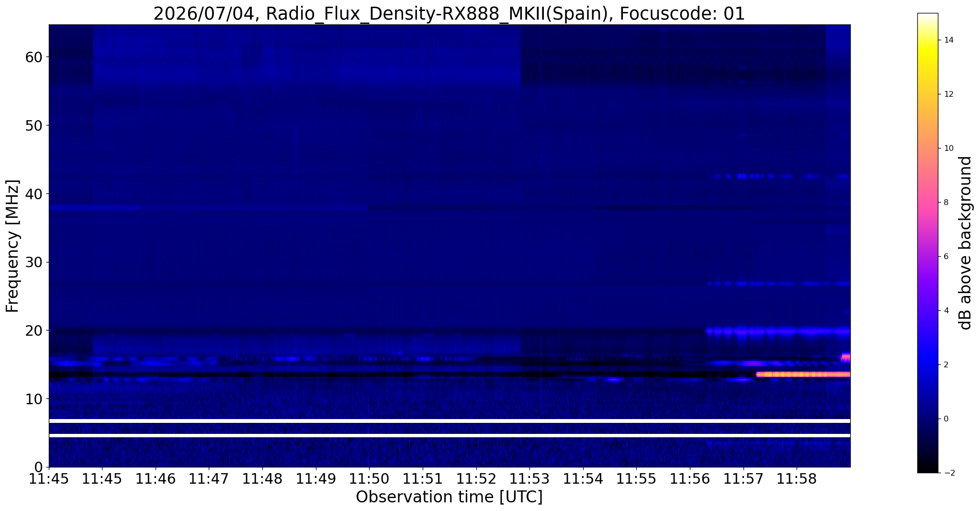Click the dB above background colorbar label
Screen dimensions: 980x511
pos(966,243)
